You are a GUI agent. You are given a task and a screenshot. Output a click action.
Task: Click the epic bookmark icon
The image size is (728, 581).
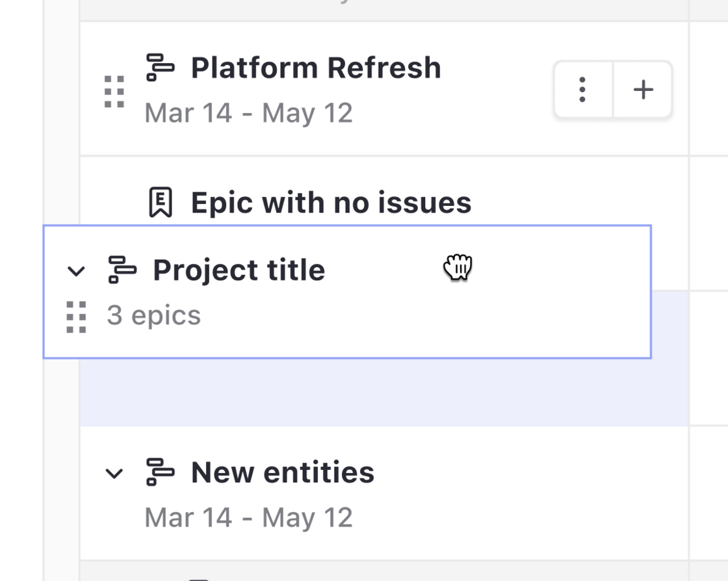161,202
